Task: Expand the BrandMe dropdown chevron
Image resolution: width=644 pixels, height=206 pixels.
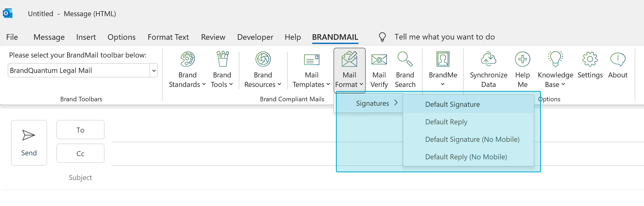Action: click(x=443, y=84)
